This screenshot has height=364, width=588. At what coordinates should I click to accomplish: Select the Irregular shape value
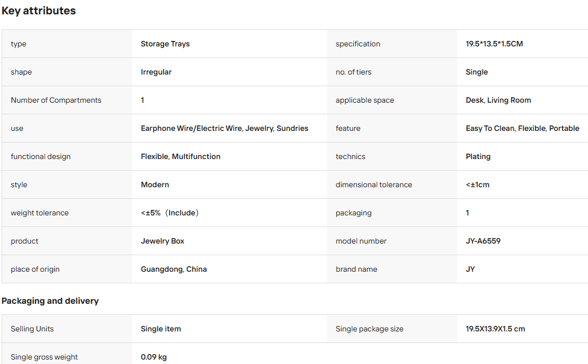156,72
